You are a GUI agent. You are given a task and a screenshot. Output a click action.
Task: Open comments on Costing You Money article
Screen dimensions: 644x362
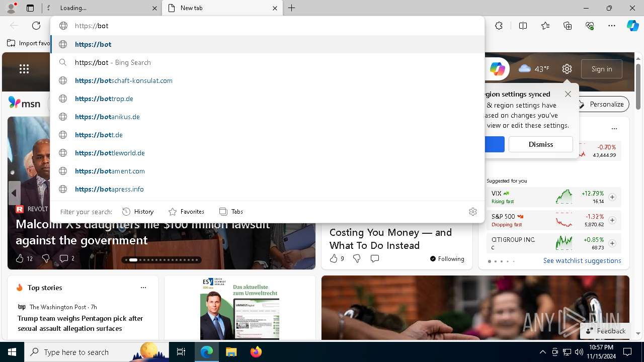[375, 258]
